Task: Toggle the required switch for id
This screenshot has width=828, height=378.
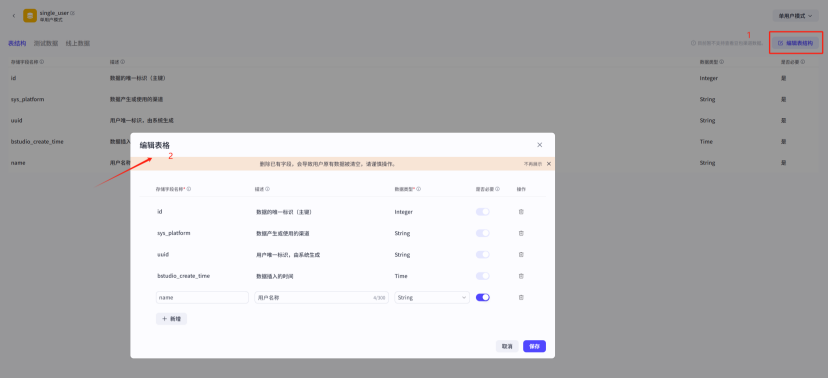Action: pos(483,212)
